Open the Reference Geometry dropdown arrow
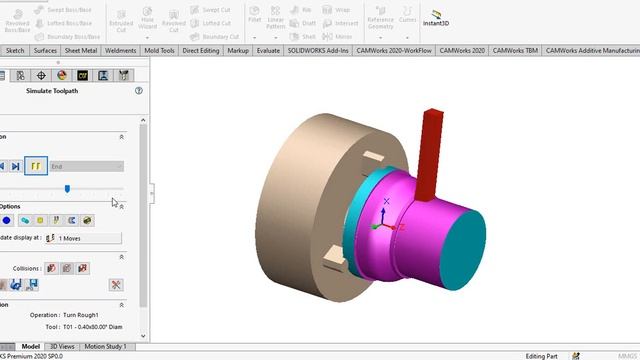Image resolution: width=640 pixels, height=360 pixels. click(x=380, y=38)
